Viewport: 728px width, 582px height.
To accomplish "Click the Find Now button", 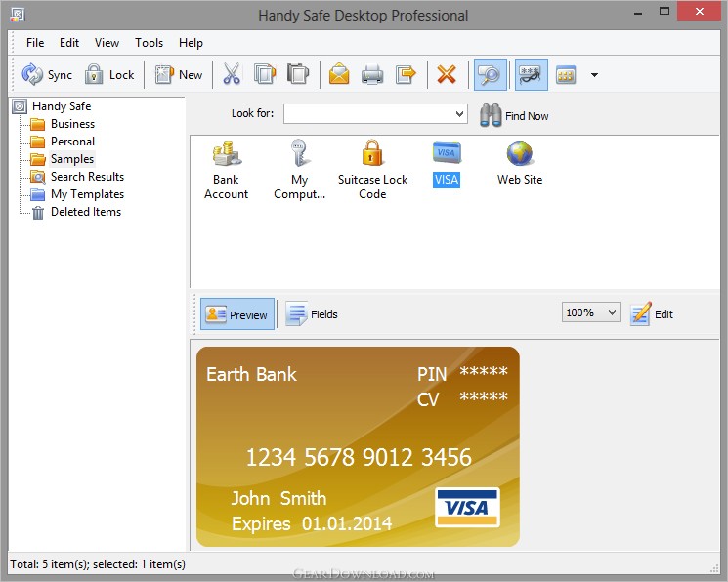I will pos(514,115).
